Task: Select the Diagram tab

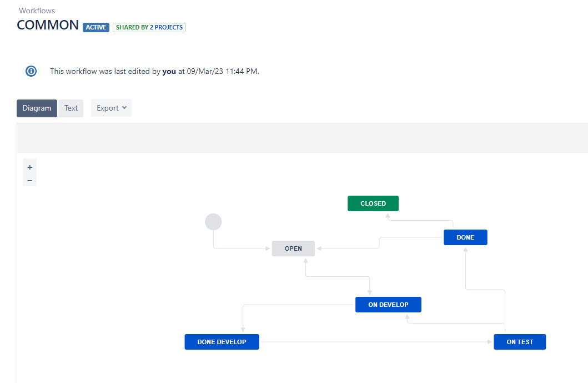Action: point(37,108)
